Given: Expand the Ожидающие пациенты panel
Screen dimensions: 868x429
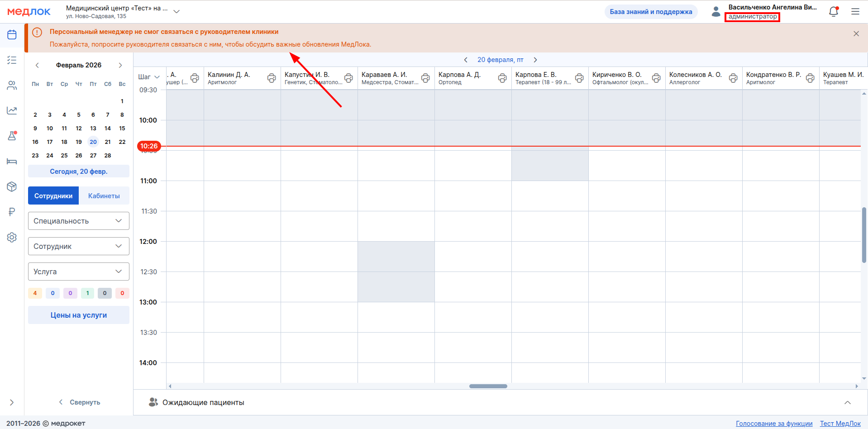Looking at the screenshot, I should pyautogui.click(x=847, y=402).
